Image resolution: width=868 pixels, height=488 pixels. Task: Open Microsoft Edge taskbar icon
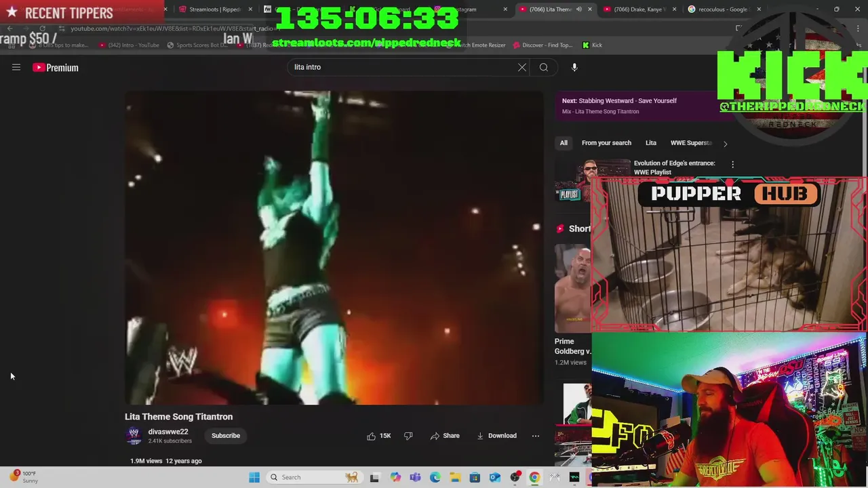(x=435, y=477)
